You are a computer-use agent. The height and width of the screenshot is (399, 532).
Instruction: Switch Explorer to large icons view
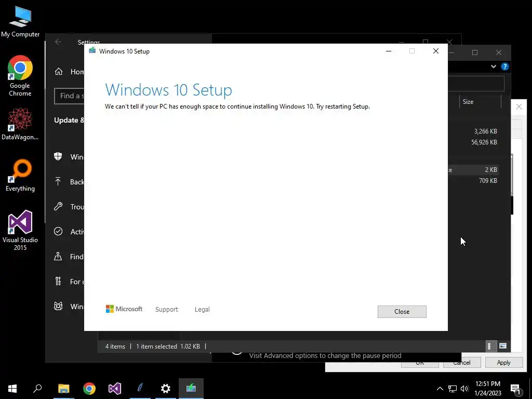coord(503,346)
